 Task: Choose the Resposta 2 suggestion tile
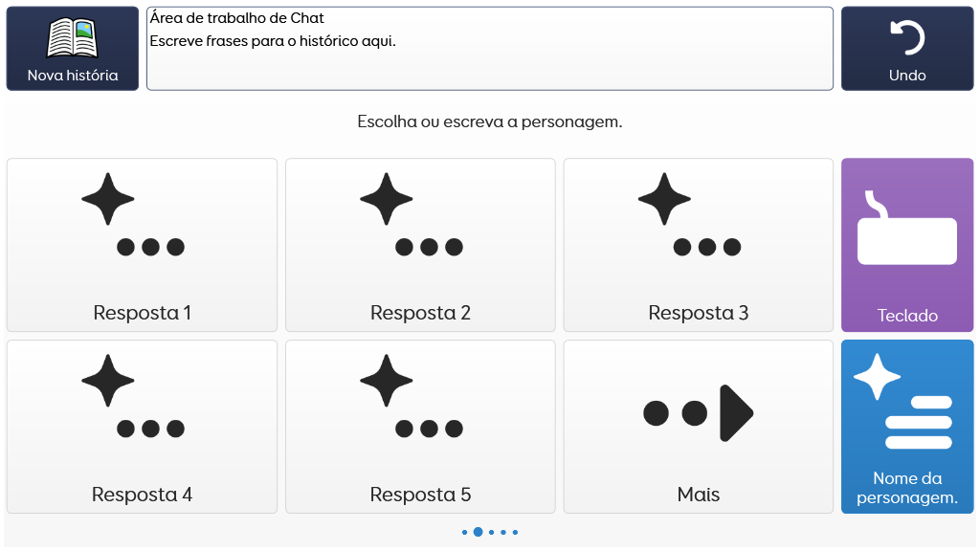(x=420, y=245)
